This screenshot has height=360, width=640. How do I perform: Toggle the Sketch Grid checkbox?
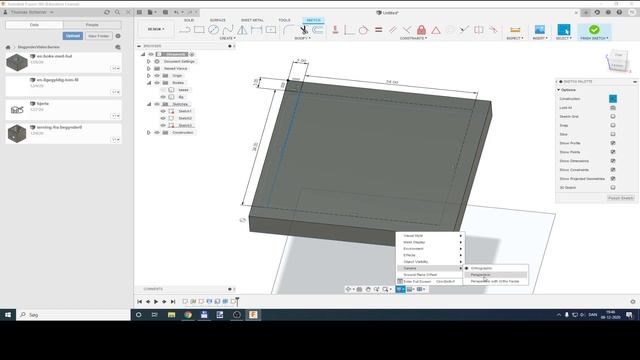click(x=613, y=116)
